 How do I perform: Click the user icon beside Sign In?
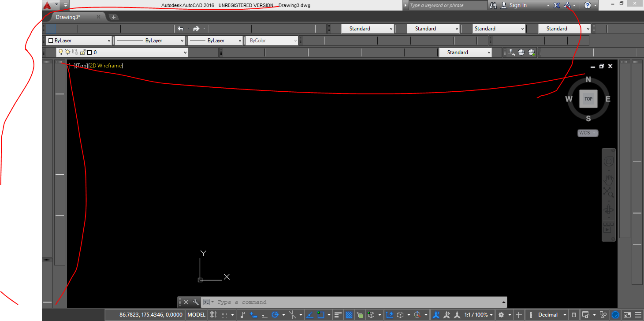(504, 5)
